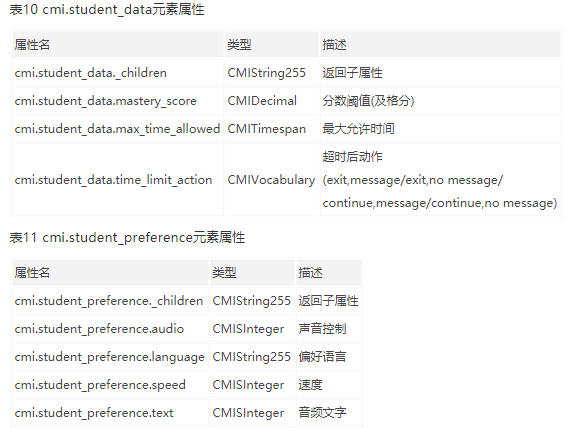Screen dimensions: 572x428
Task: Click the 属性名 header in table 10
Action: (118, 45)
